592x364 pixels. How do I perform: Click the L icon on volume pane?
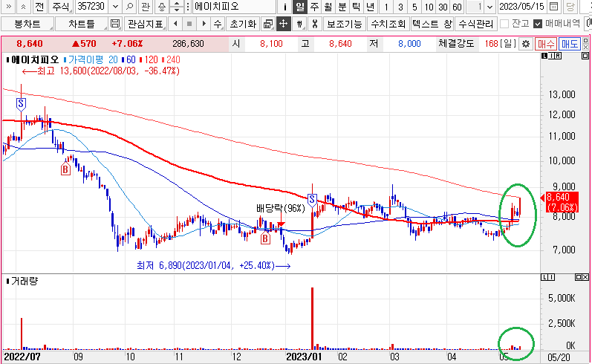coord(544,278)
